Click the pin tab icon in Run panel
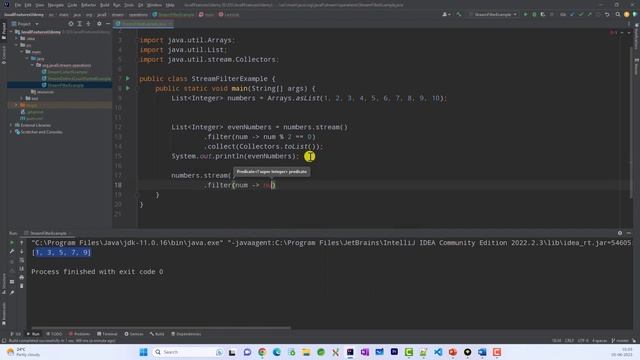 (12, 292)
